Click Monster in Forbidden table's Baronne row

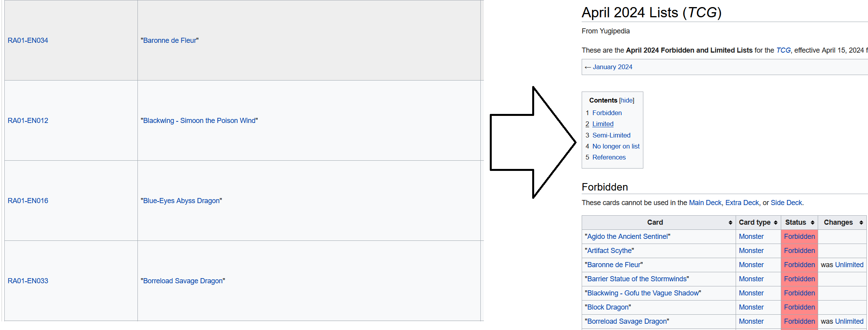click(x=751, y=265)
